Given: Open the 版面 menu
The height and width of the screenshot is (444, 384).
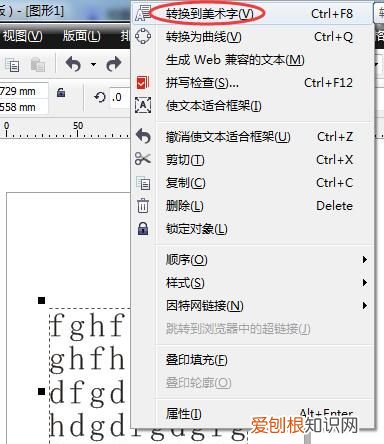Looking at the screenshot, I should (x=82, y=36).
